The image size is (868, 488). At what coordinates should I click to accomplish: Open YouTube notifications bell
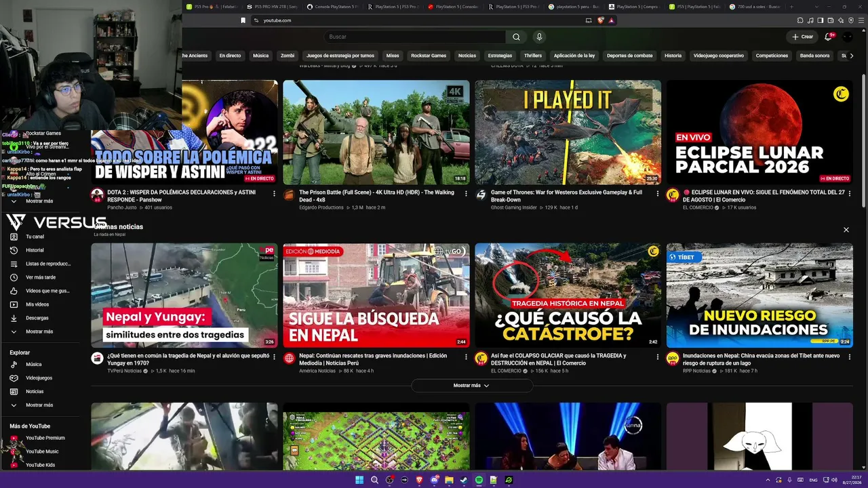(828, 37)
